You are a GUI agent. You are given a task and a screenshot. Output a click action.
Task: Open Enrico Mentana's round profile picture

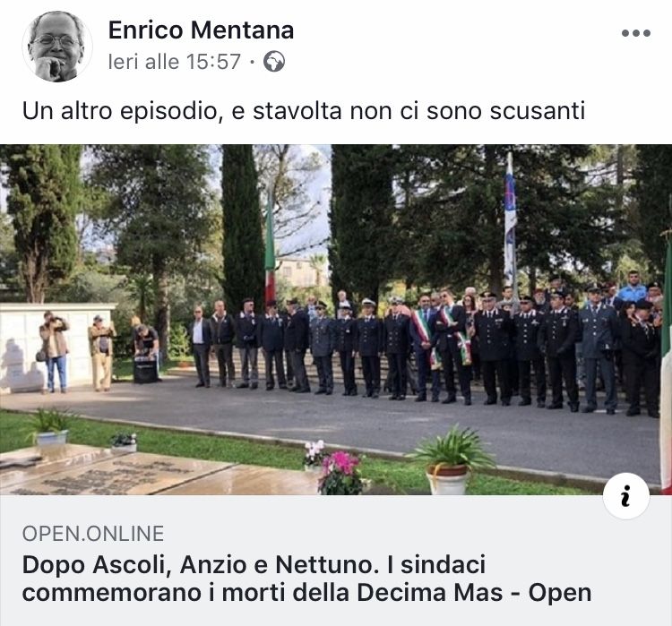(56, 47)
